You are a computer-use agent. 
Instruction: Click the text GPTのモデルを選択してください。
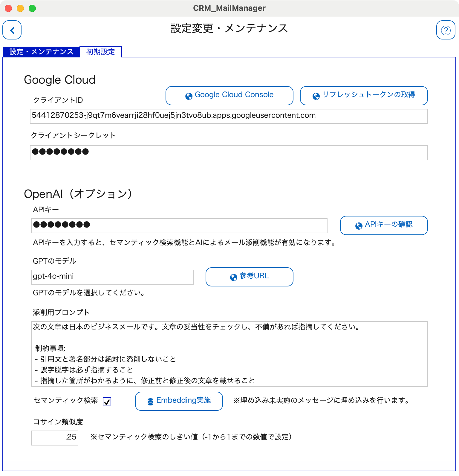coord(89,293)
